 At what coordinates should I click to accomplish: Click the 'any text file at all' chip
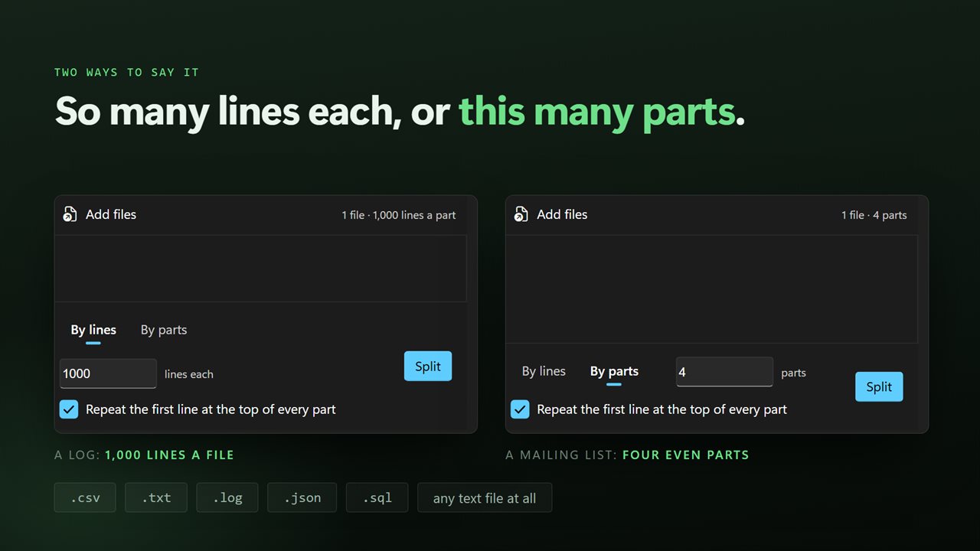coord(485,497)
